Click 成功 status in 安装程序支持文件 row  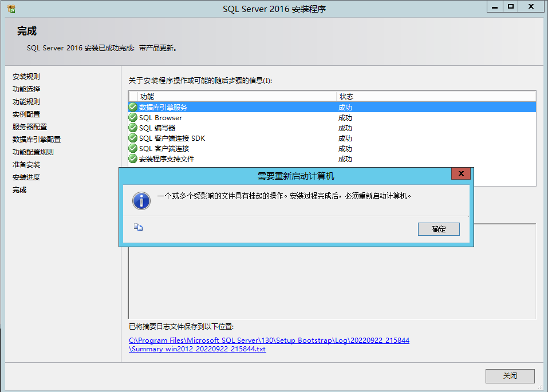coord(345,159)
